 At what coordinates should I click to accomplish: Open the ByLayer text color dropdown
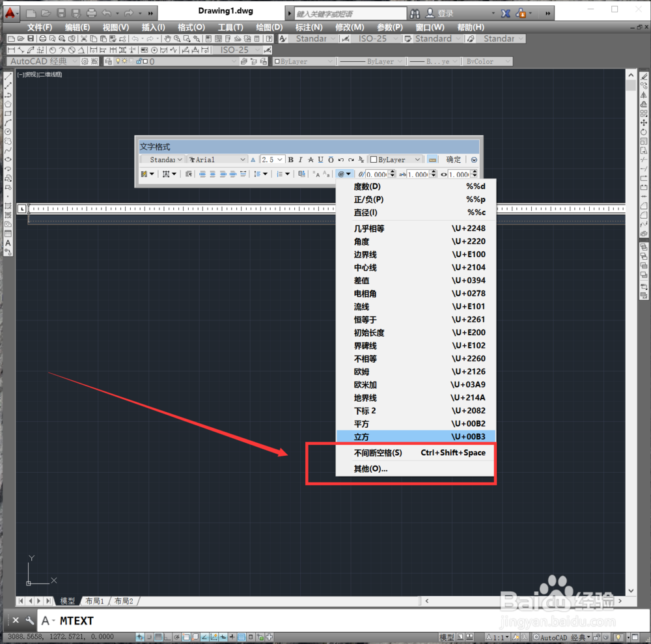396,160
